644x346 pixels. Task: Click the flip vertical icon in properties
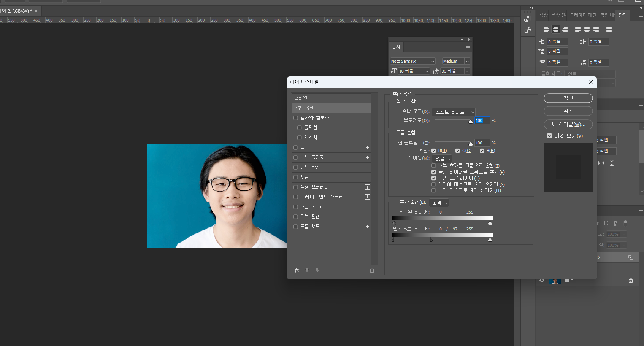click(x=612, y=163)
